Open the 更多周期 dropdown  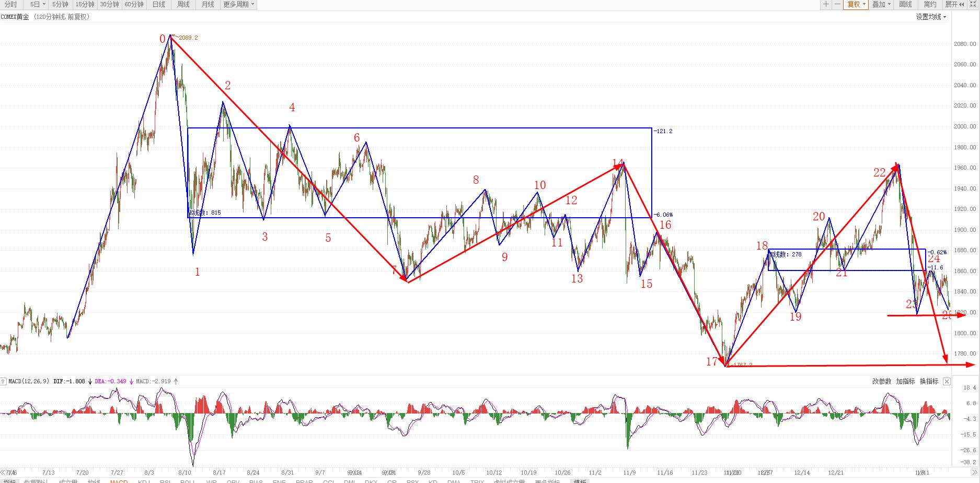[x=238, y=4]
